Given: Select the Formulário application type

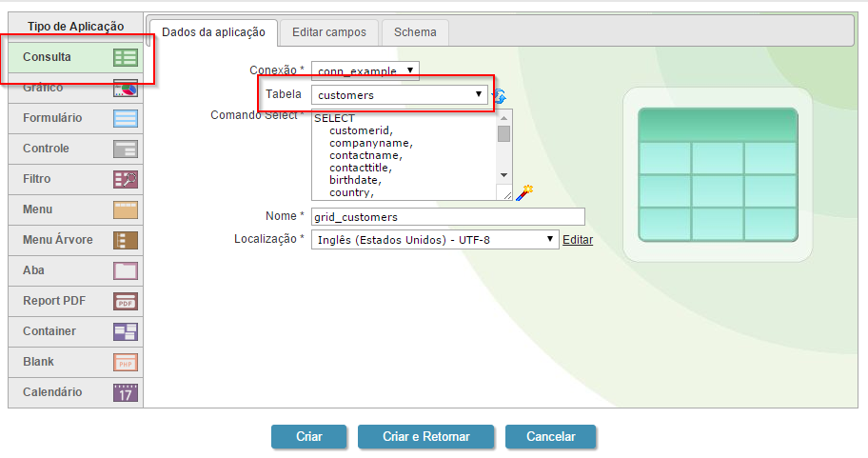Looking at the screenshot, I should click(x=74, y=118).
